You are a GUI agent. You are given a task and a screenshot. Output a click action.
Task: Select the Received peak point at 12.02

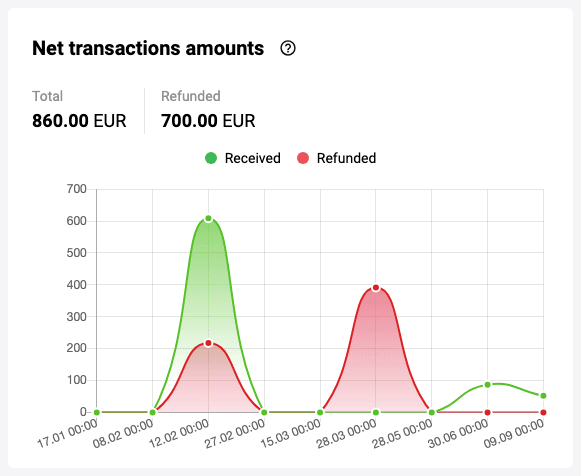click(x=208, y=219)
